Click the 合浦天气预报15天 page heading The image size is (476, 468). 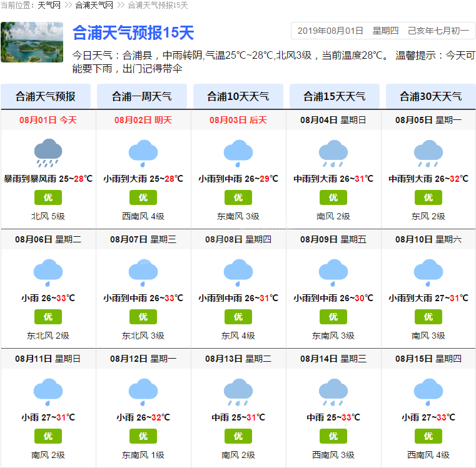(133, 32)
